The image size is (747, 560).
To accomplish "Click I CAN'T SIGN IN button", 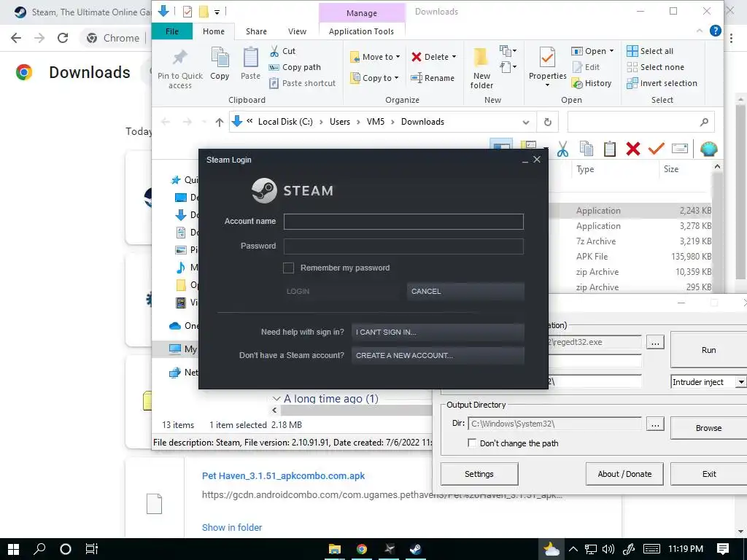I will [x=438, y=332].
